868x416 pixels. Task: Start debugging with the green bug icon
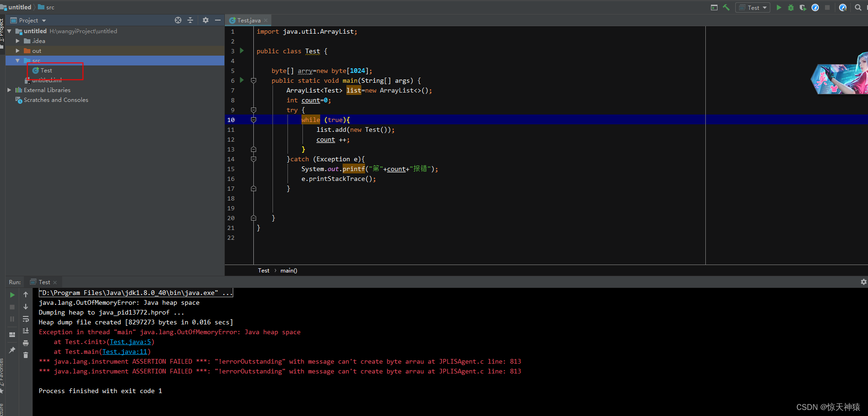point(791,7)
